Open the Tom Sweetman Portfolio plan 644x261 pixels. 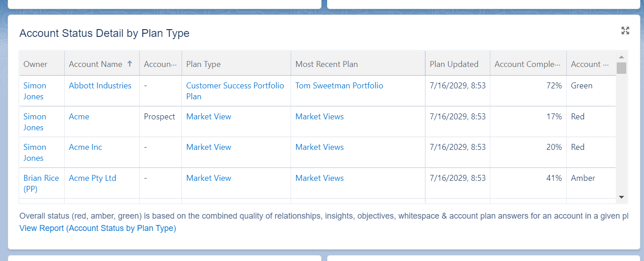click(x=339, y=86)
